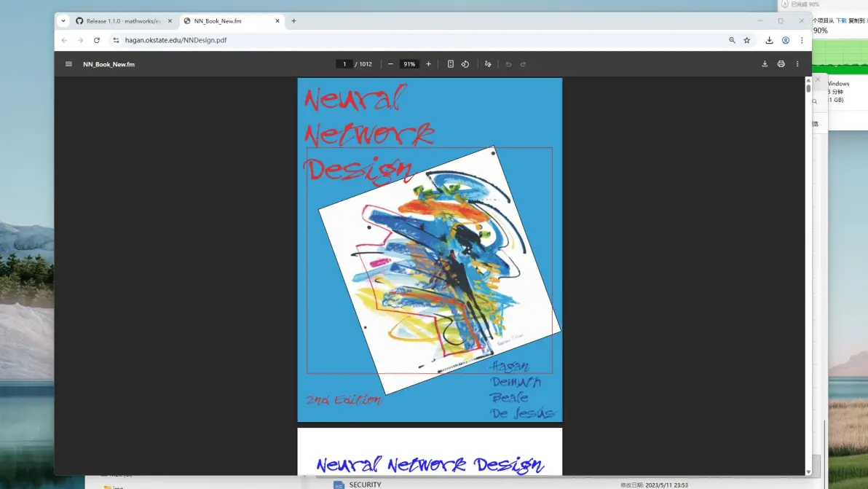Rotate the document counterclockwise
Screen dimensions: 868x489
(x=465, y=64)
